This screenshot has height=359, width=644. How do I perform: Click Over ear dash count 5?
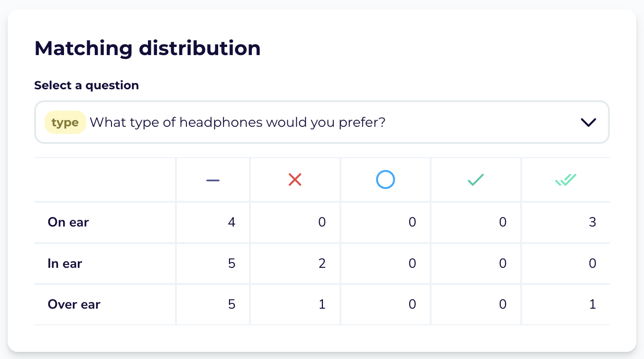(x=231, y=304)
